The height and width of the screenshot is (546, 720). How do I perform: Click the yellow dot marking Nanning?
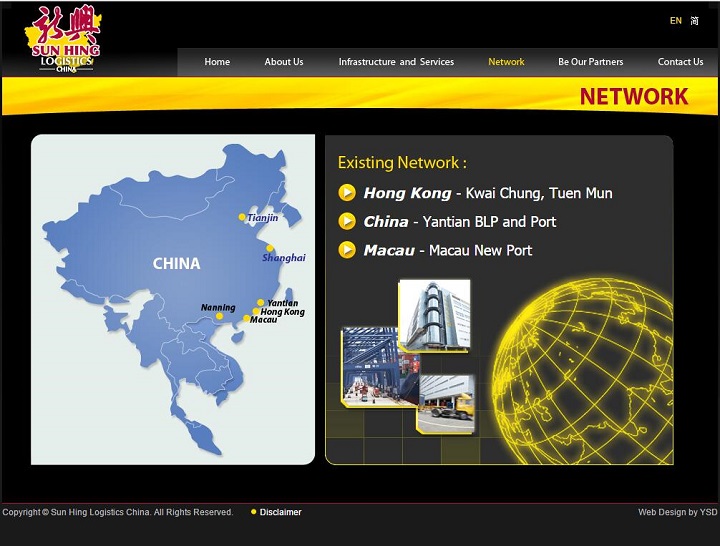pyautogui.click(x=219, y=316)
